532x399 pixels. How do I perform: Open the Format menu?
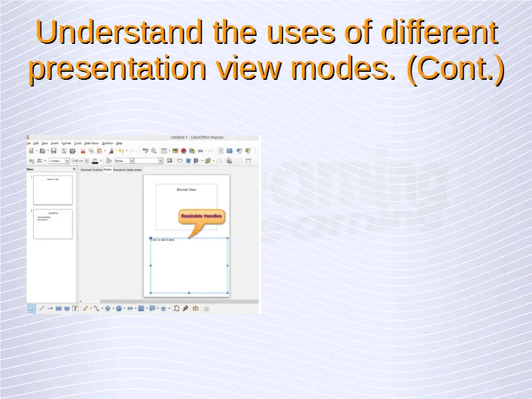pyautogui.click(x=66, y=143)
